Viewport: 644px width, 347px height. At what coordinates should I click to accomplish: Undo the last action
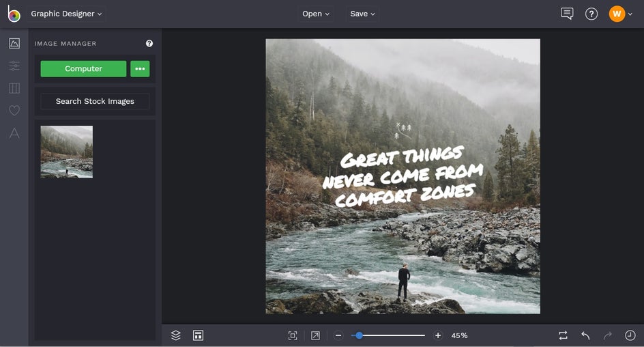click(x=586, y=335)
